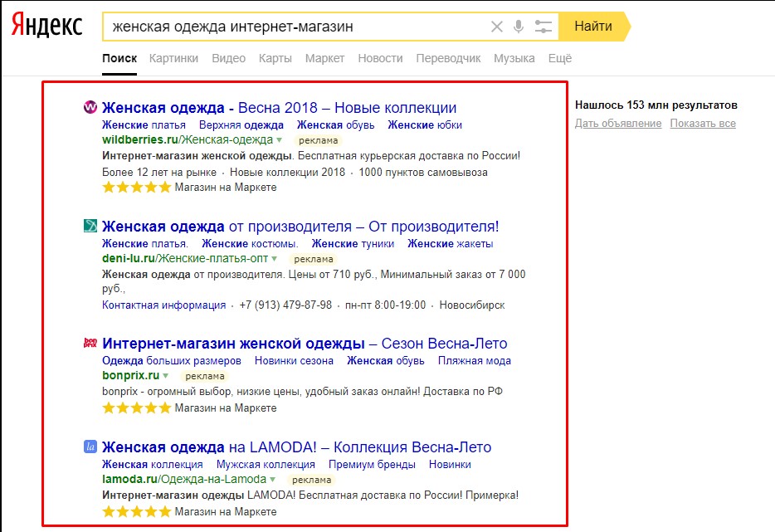Click the star rating under lamoda.ru
This screenshot has height=532, width=775.
click(x=136, y=512)
